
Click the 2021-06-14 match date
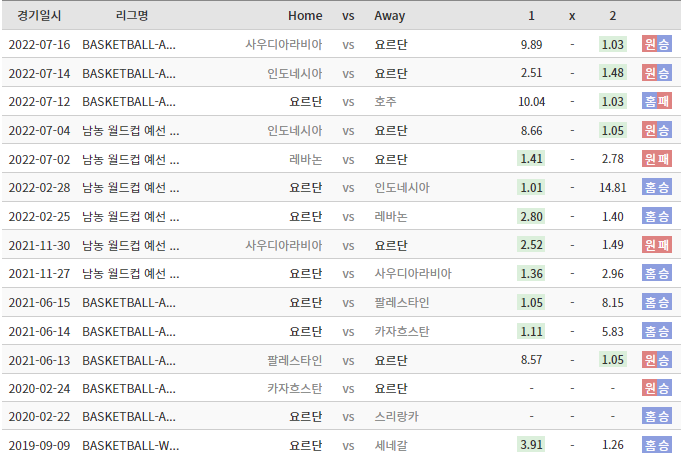[39, 331]
